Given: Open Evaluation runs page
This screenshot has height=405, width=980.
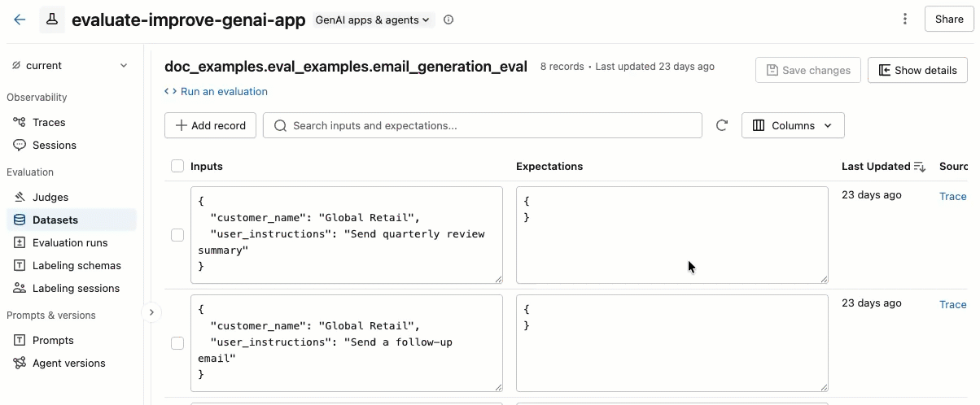Looking at the screenshot, I should click(70, 242).
